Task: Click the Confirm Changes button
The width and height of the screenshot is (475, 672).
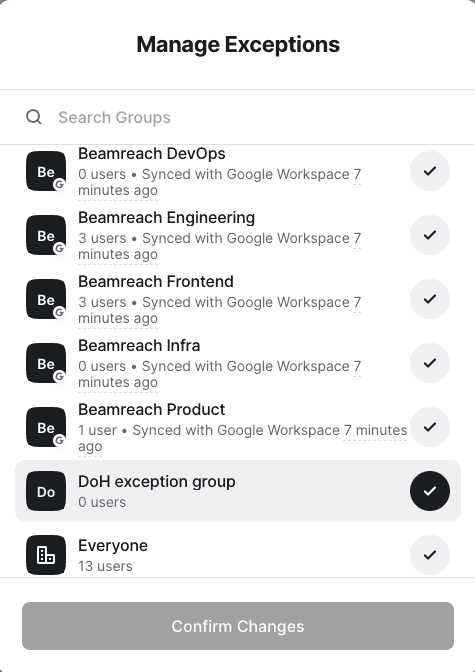Action: [x=238, y=626]
